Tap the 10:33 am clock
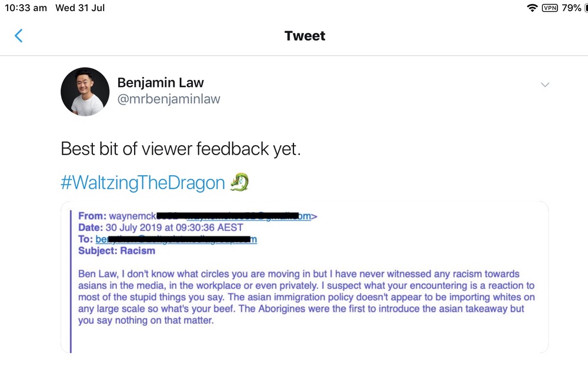588x365 pixels. [x=26, y=8]
